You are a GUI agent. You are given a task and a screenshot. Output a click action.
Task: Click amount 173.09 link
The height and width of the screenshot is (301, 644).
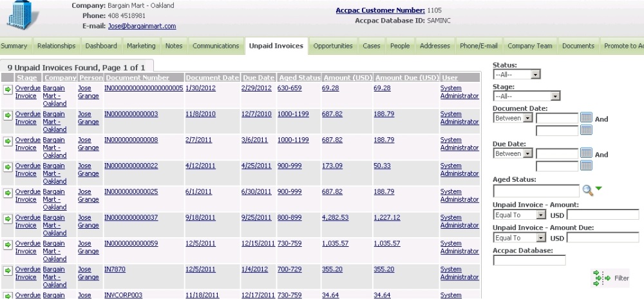(x=332, y=166)
